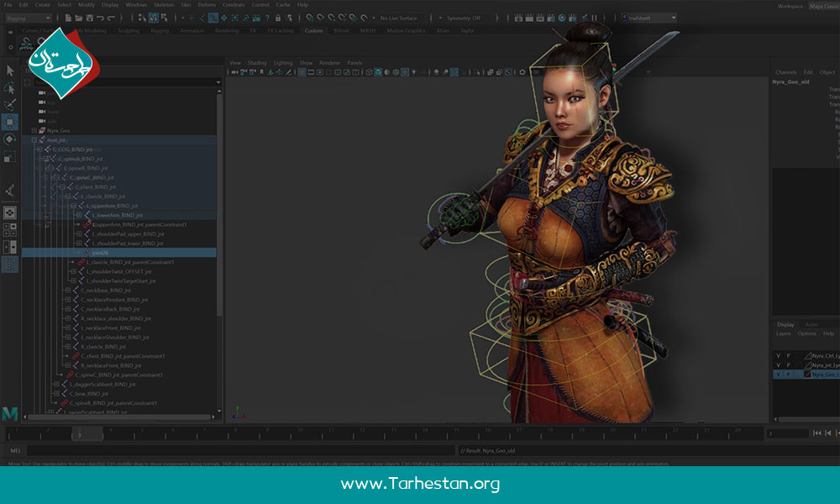This screenshot has width=840, height=504.
Task: Toggle V visibility for Nyra_jnt layer
Action: click(x=778, y=365)
